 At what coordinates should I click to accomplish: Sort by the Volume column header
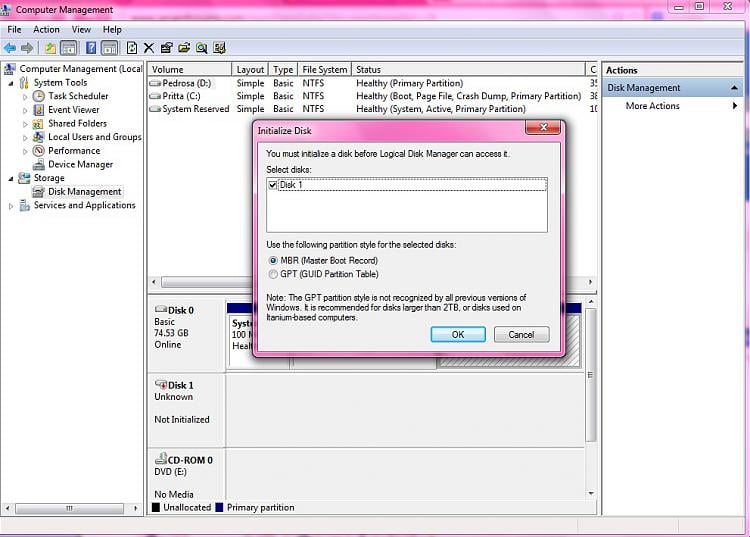pyautogui.click(x=189, y=69)
